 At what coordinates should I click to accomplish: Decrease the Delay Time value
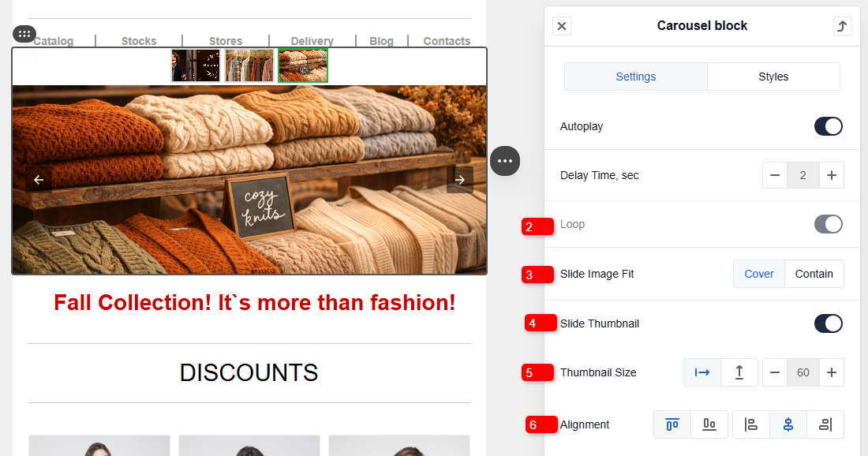tap(775, 175)
